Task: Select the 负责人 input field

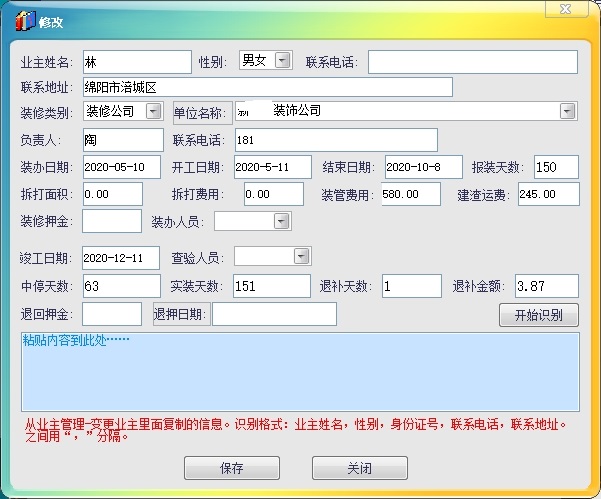Action: [x=122, y=140]
